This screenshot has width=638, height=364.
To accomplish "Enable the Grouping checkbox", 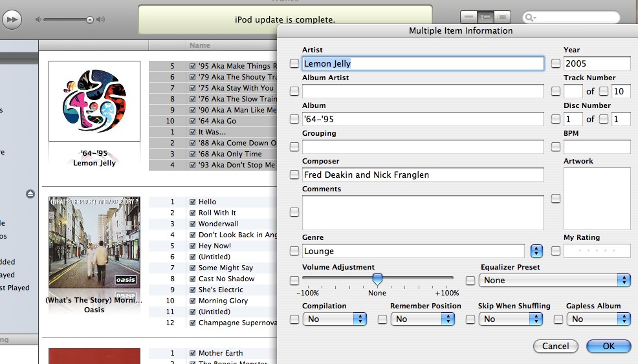I will point(294,146).
